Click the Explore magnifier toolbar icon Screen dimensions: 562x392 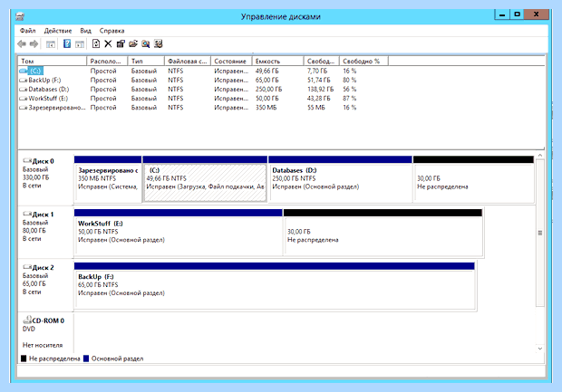point(146,43)
